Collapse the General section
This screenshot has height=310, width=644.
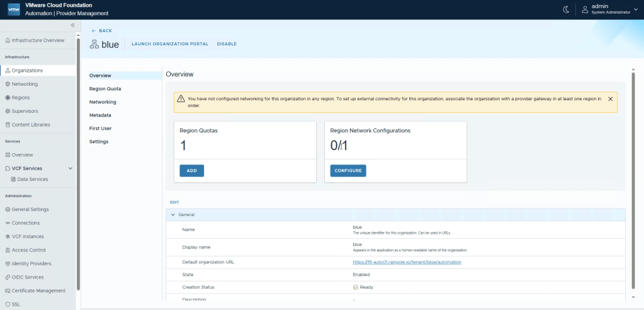(x=173, y=215)
